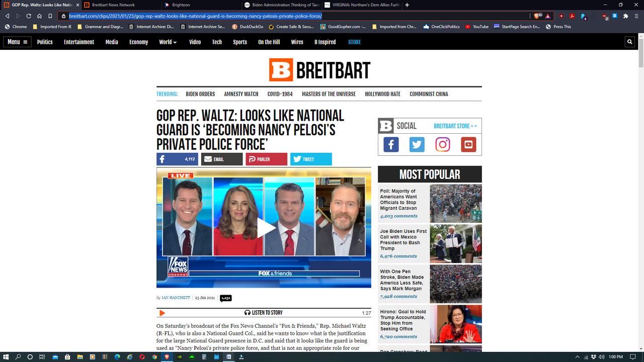Select Politics in the navigation bar
Screen dimensions: 644x362
(x=45, y=42)
